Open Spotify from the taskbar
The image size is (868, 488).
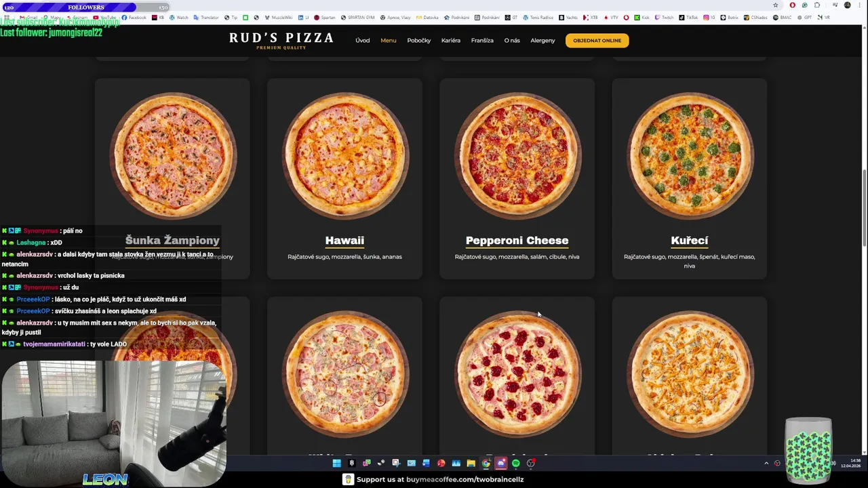pyautogui.click(x=516, y=463)
